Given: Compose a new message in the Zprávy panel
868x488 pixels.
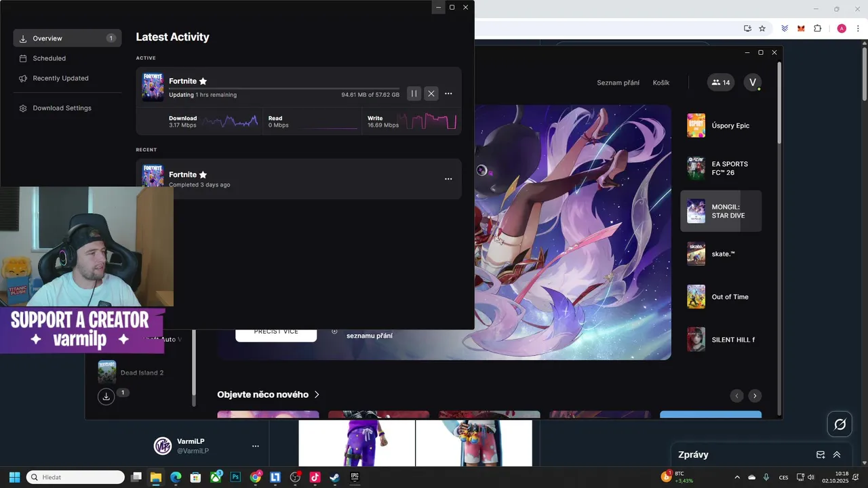Looking at the screenshot, I should tap(821, 455).
